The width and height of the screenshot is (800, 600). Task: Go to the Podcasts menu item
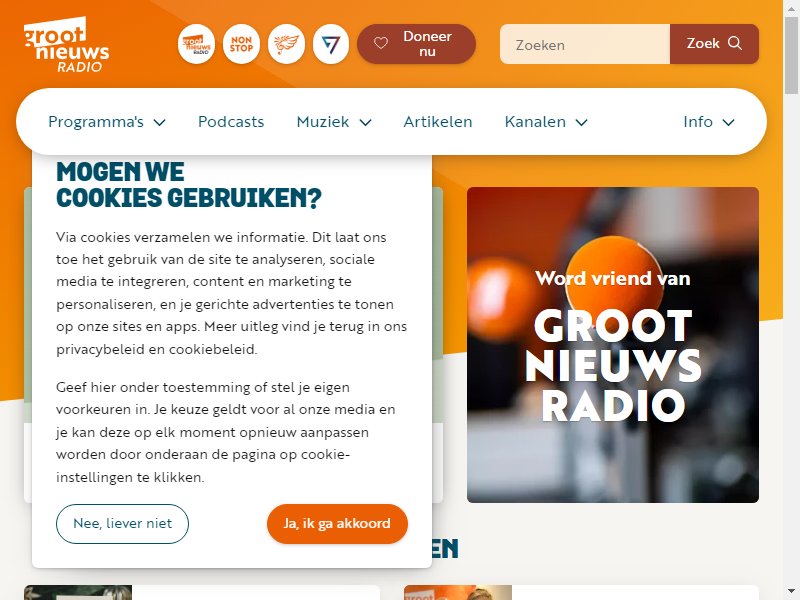tap(231, 122)
